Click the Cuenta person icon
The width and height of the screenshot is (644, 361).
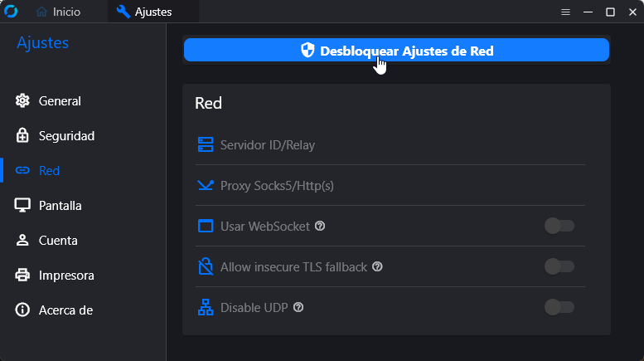point(23,241)
